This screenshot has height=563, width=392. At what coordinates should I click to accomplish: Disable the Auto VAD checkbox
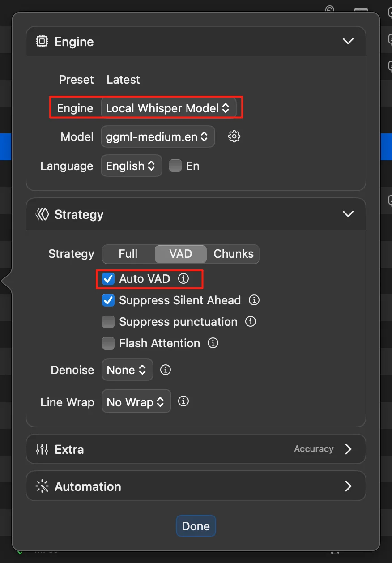[108, 279]
